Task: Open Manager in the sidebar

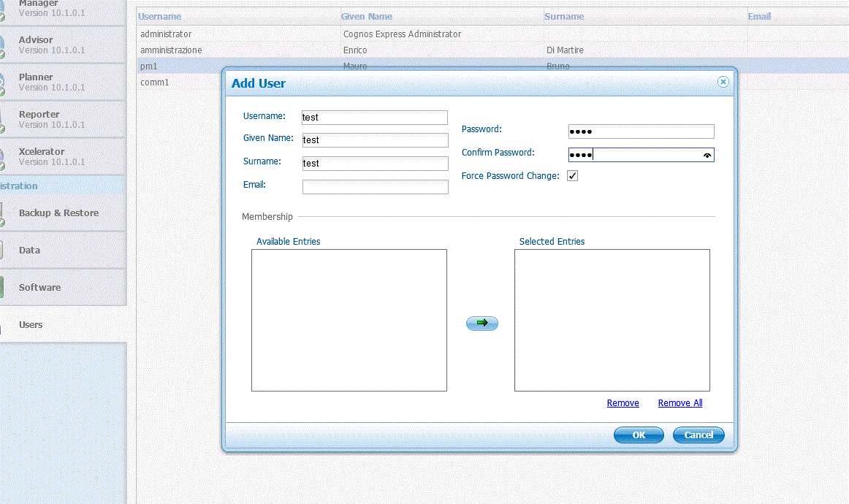Action: pos(63,11)
